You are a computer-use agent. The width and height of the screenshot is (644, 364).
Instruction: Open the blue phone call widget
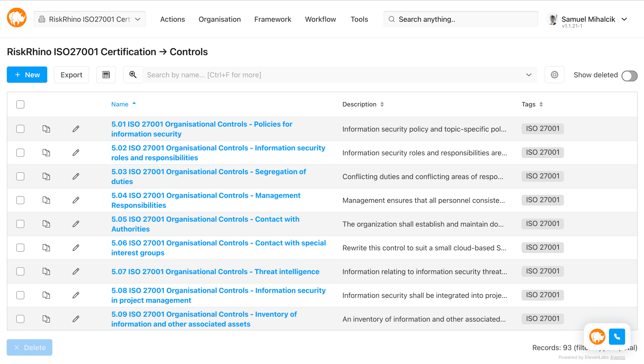click(x=617, y=337)
